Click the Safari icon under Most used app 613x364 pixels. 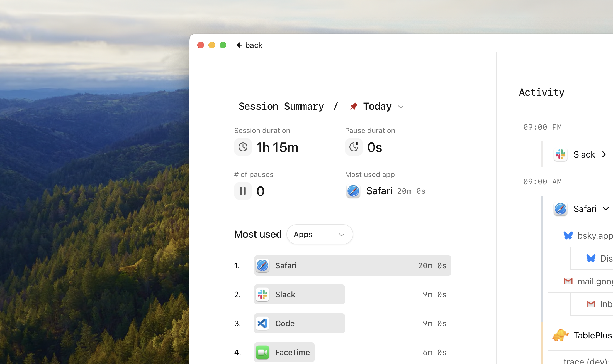pyautogui.click(x=353, y=191)
